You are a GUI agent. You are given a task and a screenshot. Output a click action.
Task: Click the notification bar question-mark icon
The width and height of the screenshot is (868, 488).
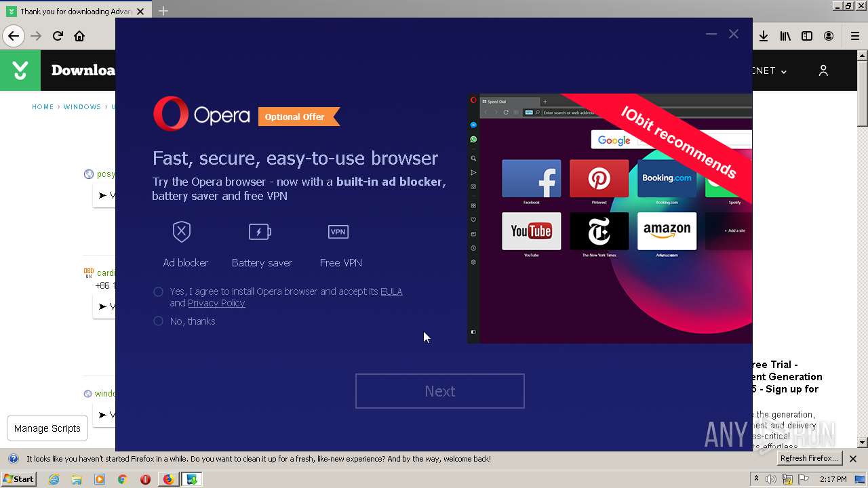[x=12, y=459]
